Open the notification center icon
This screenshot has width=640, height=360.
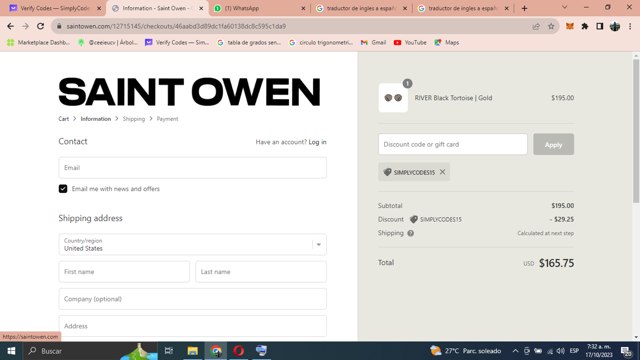(626, 351)
